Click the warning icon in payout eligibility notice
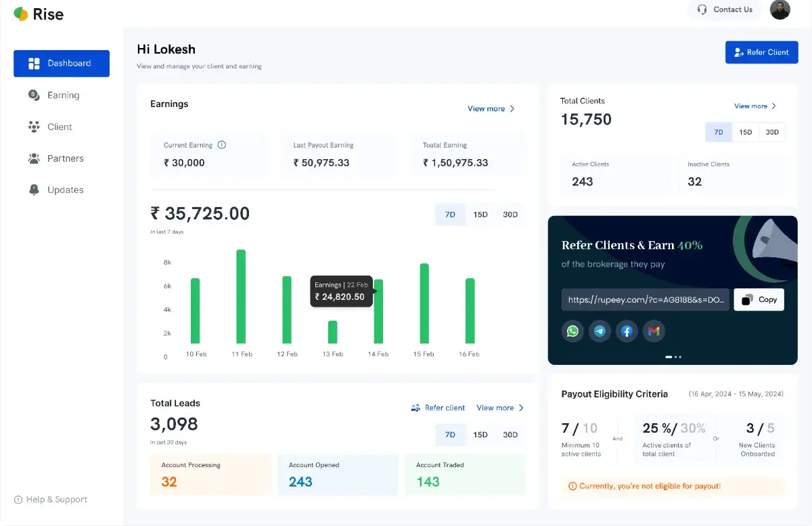This screenshot has height=526, width=812. 572,486
